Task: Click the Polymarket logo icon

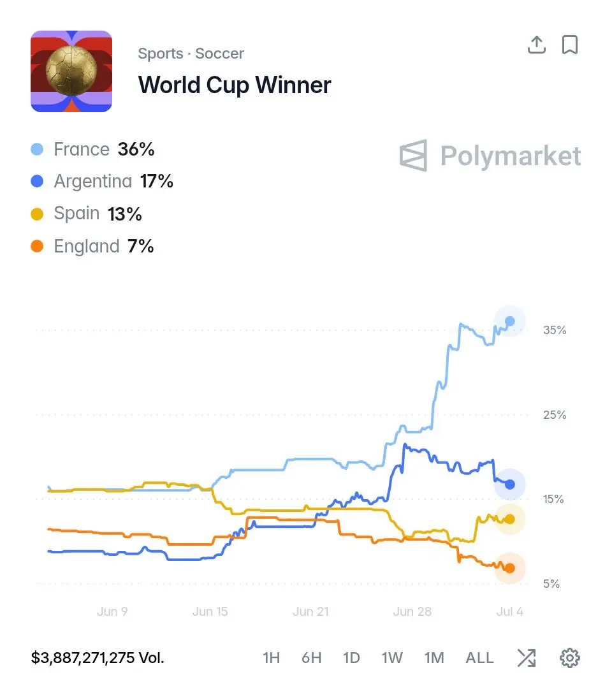Action: (413, 156)
